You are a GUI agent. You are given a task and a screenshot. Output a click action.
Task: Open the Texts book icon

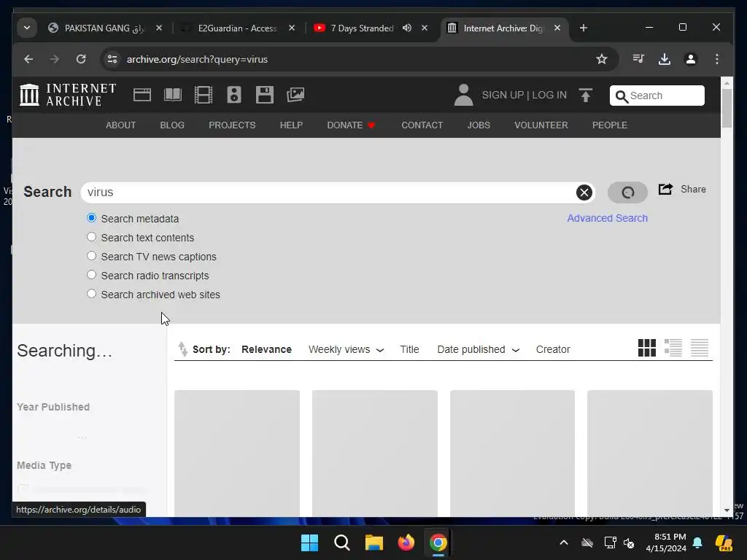pyautogui.click(x=172, y=95)
